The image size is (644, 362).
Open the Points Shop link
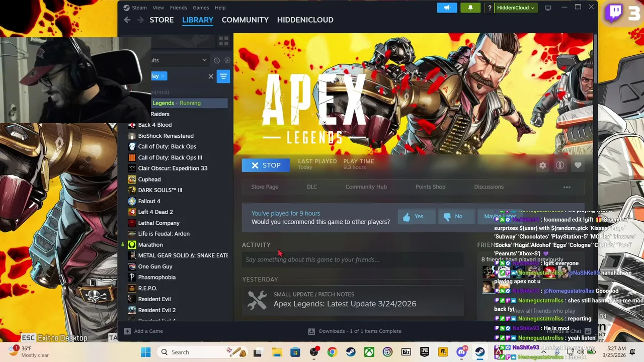coord(430,187)
